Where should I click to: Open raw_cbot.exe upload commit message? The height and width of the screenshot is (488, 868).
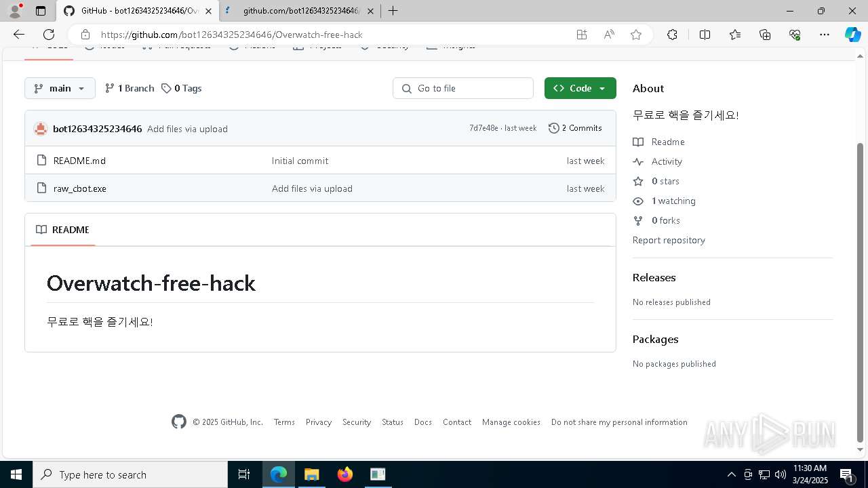click(x=312, y=188)
